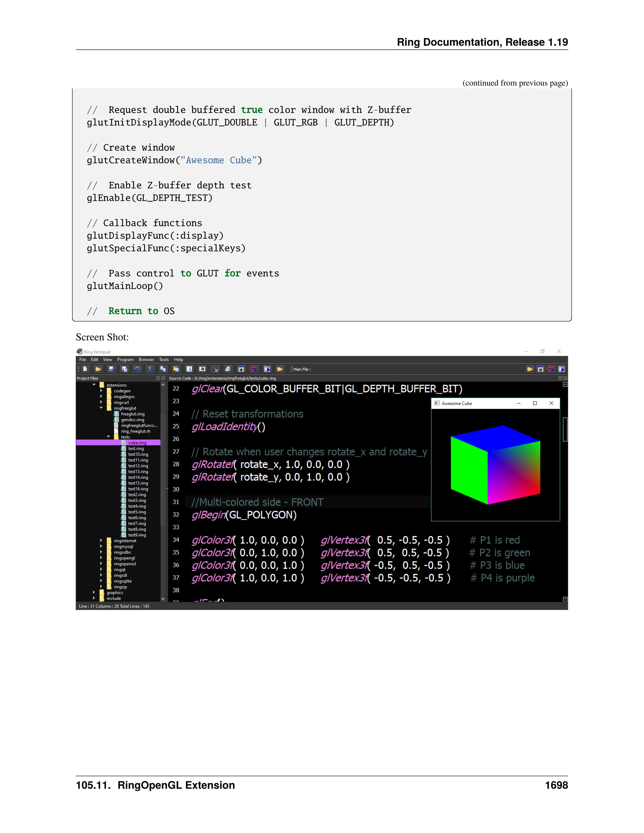The width and height of the screenshot is (644, 833).
Task: Float the Project Files panel
Action: [158, 378]
